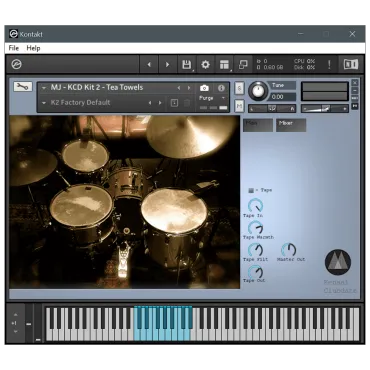Expand the K2 Factory Default snapshot dropdown
This screenshot has height=370, width=370.
coord(44,103)
